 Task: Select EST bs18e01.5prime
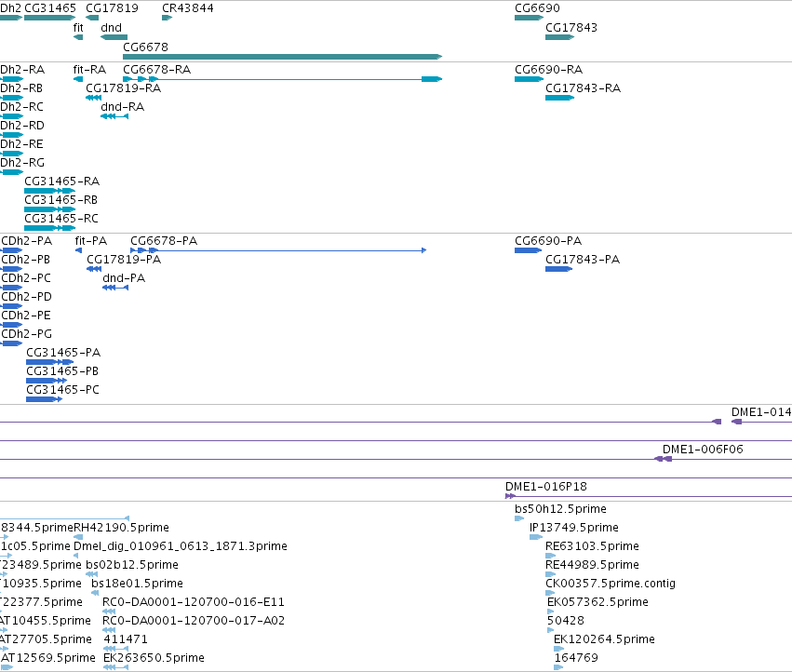click(95, 593)
